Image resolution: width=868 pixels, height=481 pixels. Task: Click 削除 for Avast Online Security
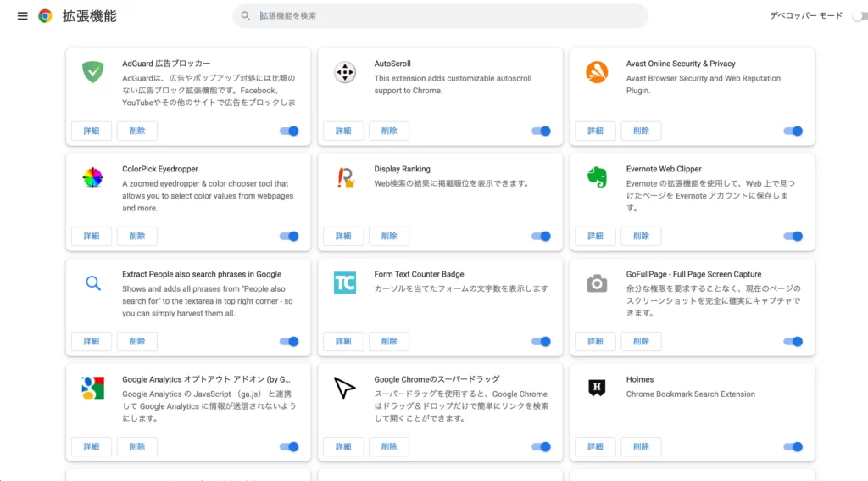point(641,131)
